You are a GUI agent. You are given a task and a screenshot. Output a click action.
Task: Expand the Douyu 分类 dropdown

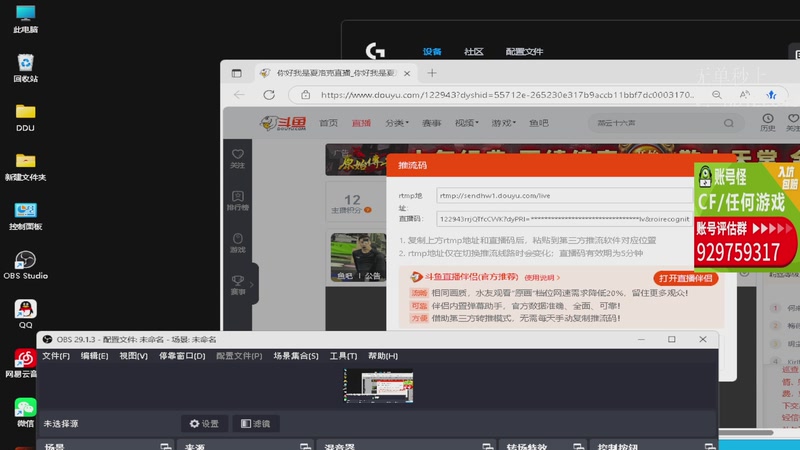click(x=396, y=123)
